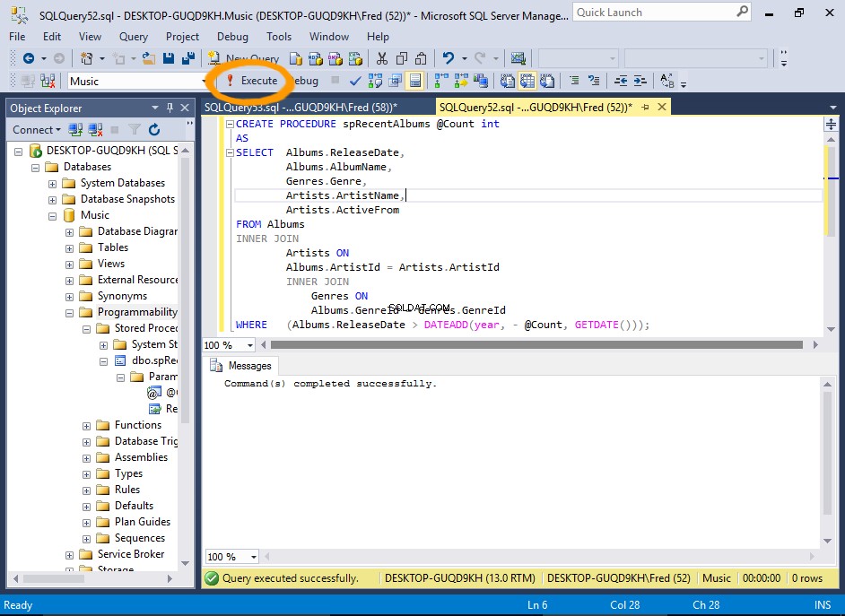Viewport: 845px width, 616px height.
Task: Click the New Query button
Action: coord(244,58)
